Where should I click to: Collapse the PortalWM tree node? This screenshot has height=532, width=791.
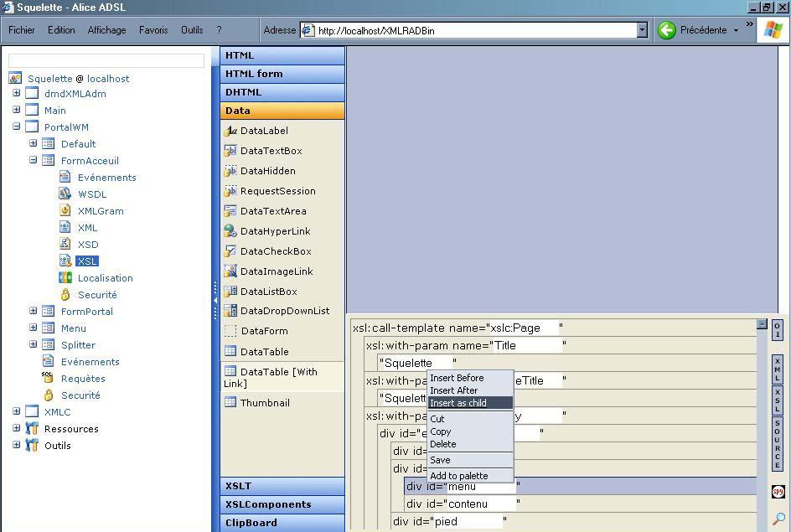(x=16, y=127)
